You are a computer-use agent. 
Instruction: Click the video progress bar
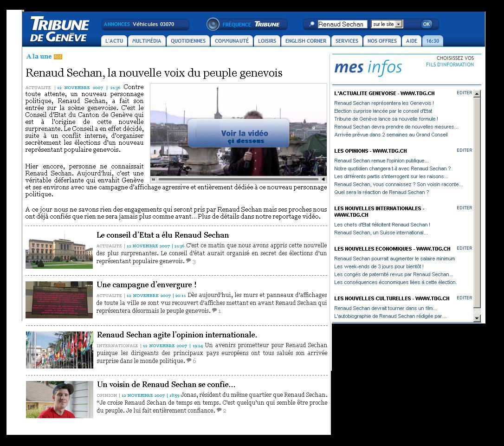(x=238, y=179)
